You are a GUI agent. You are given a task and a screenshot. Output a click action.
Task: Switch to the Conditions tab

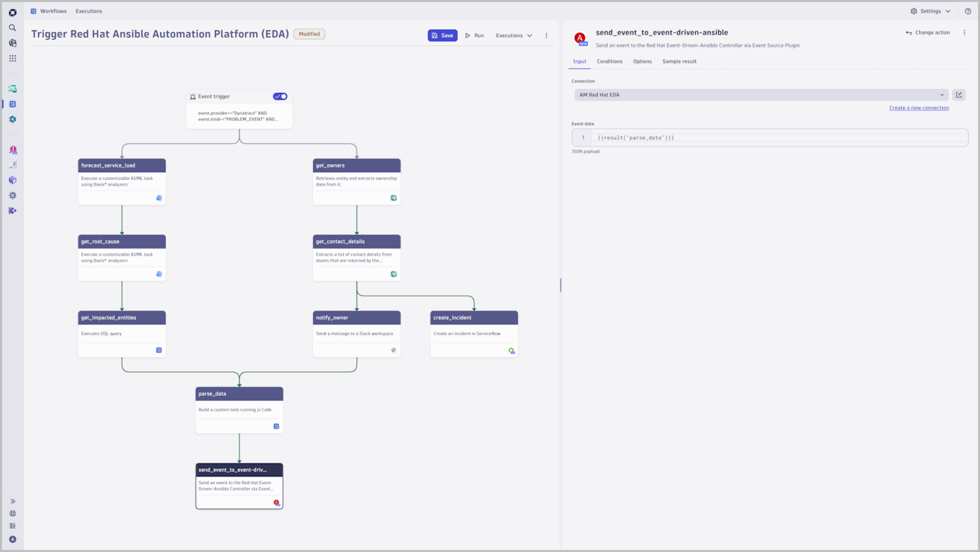[x=609, y=61]
